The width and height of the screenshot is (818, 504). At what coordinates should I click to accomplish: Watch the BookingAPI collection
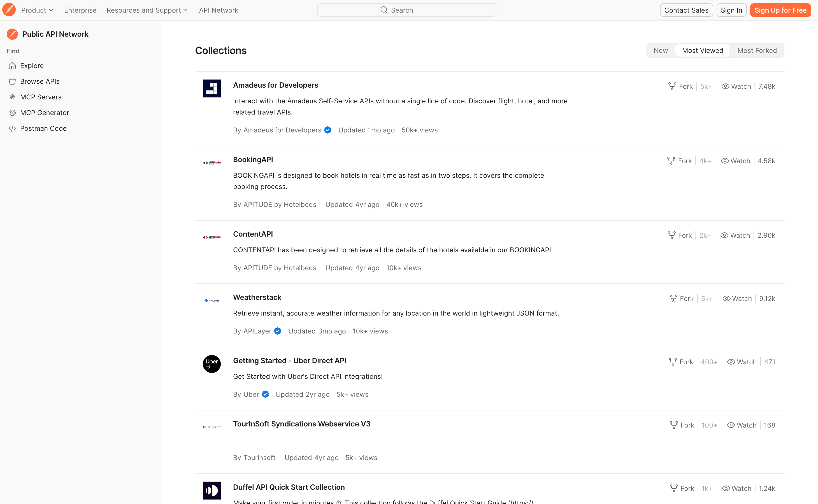[735, 161]
